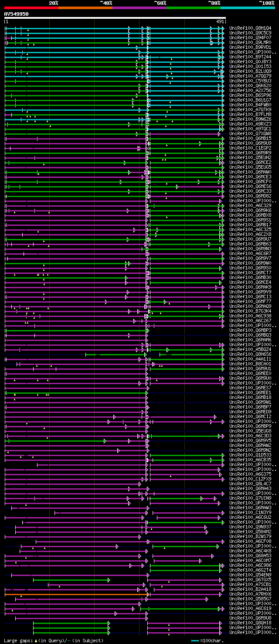Viewport: 279px width, 644px height.
Task: Select UniRef100_A7QQ79 hit name
Action: click(x=250, y=76)
